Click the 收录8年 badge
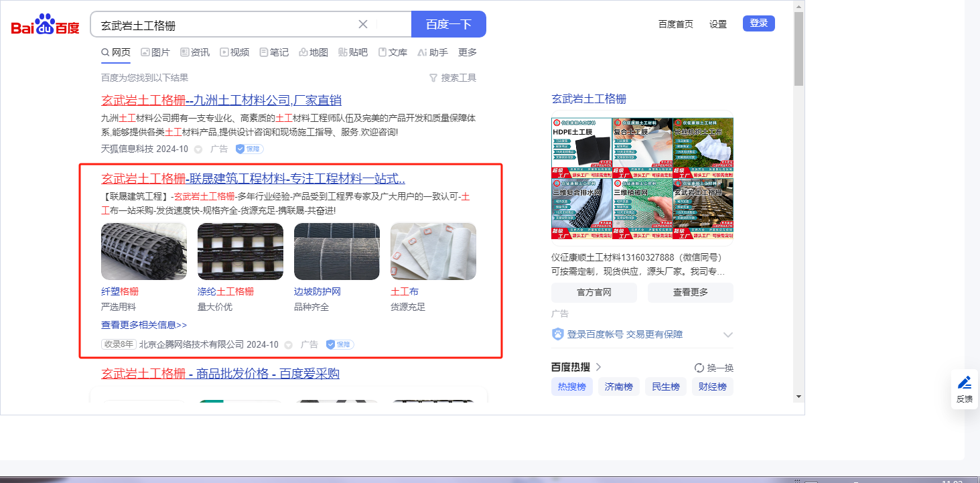The height and width of the screenshot is (483, 980). click(119, 344)
